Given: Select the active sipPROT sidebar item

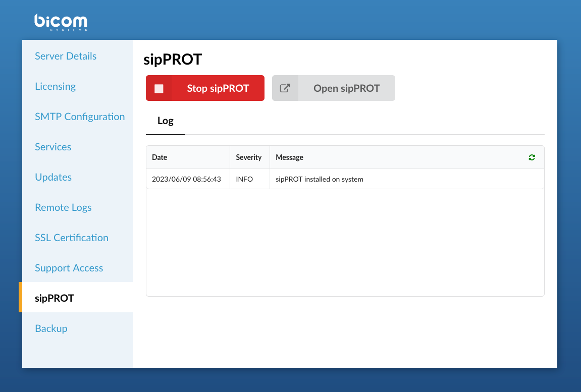Looking at the screenshot, I should coord(55,298).
